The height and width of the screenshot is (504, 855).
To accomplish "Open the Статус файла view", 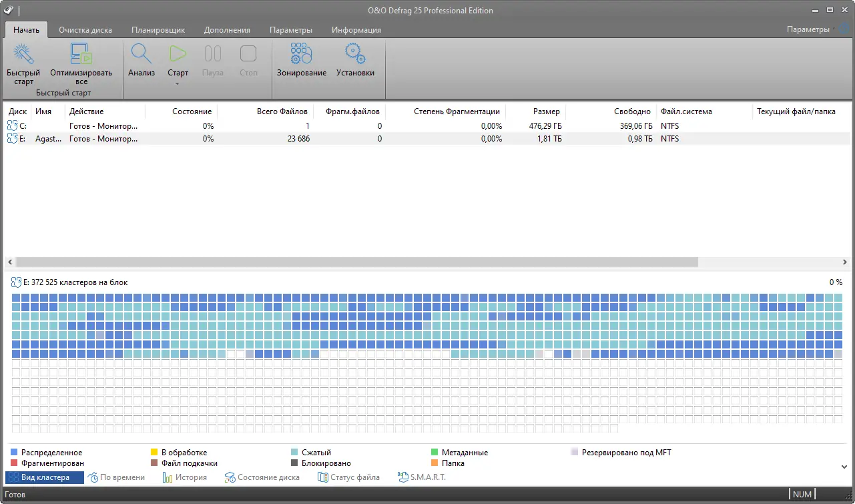I will pyautogui.click(x=352, y=477).
